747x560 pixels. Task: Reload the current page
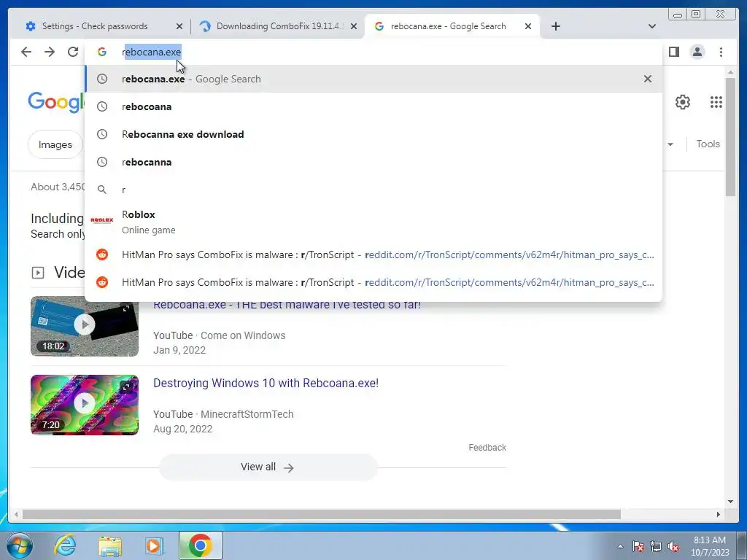click(73, 52)
